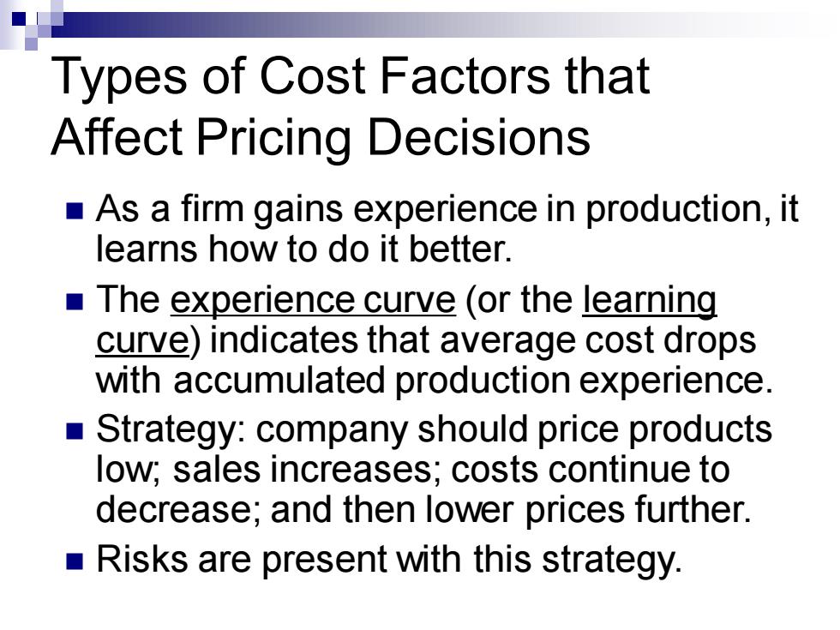
Task: Click the underlined 'learning' word
Action: [x=650, y=300]
